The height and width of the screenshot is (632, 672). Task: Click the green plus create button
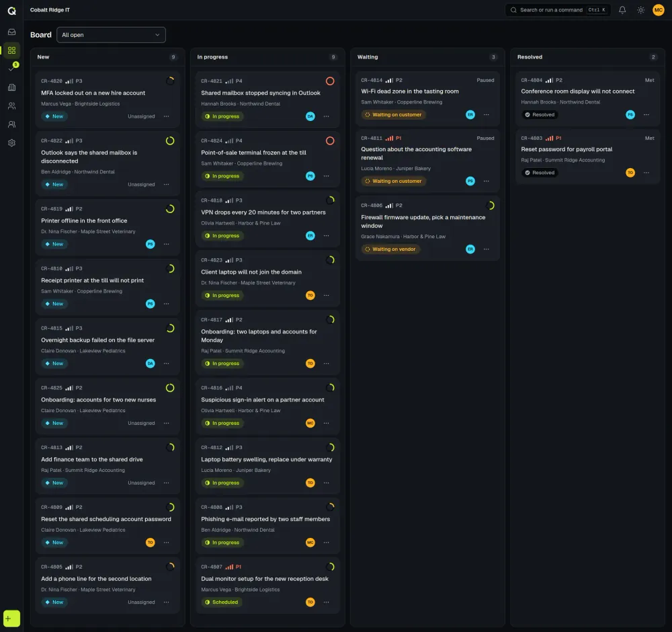click(11, 619)
